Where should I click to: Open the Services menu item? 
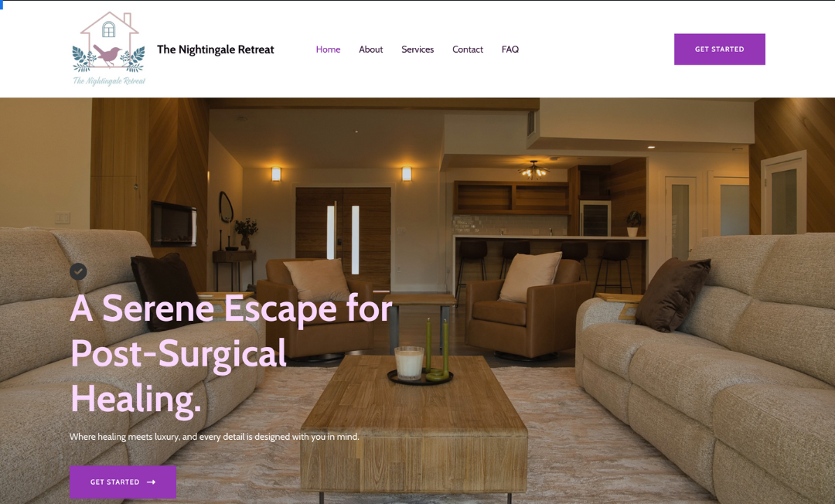(x=417, y=49)
